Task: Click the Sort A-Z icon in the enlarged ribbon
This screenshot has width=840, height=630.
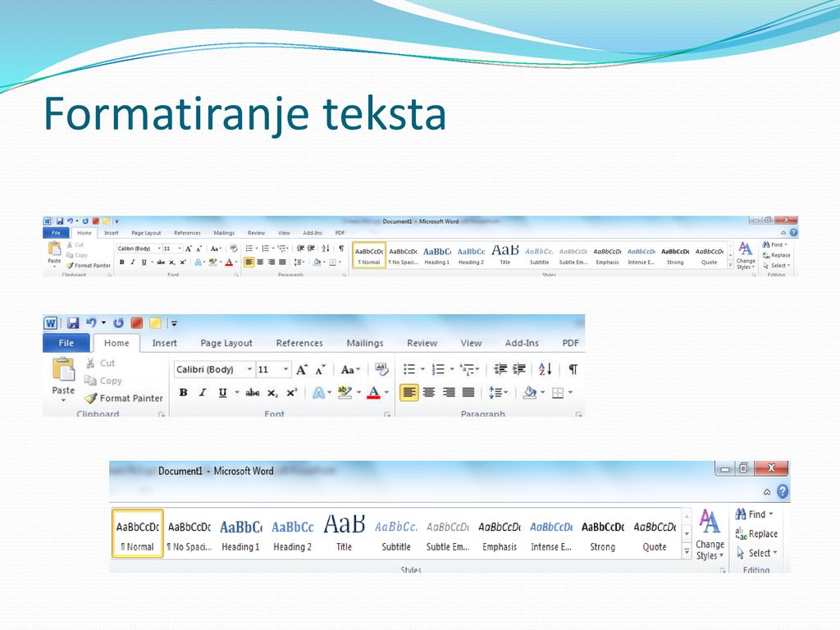Action: pos(546,369)
